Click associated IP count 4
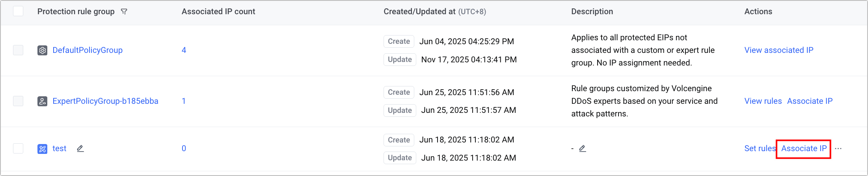Viewport: 868px width, 176px height. click(x=184, y=50)
